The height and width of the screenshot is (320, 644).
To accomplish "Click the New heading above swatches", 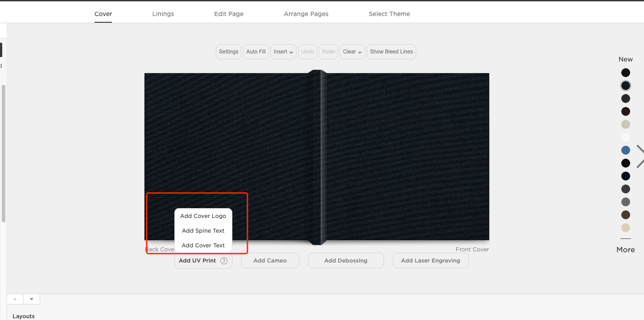I will tap(626, 59).
